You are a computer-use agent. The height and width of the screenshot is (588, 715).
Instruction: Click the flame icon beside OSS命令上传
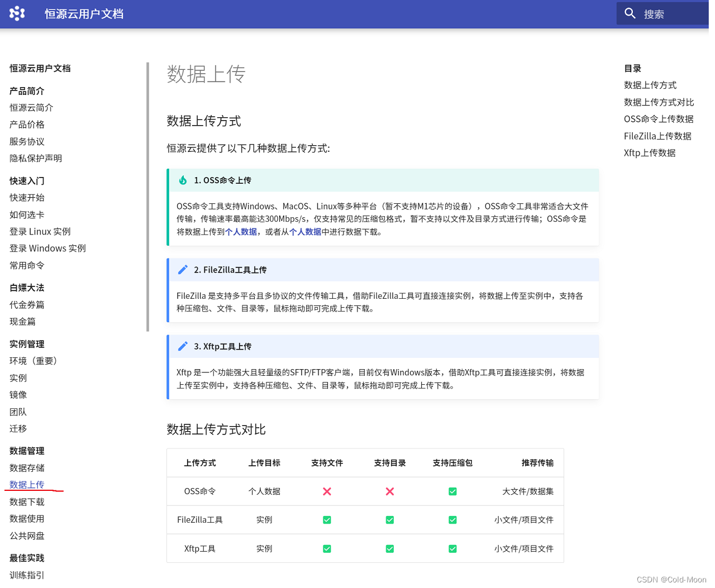(183, 180)
